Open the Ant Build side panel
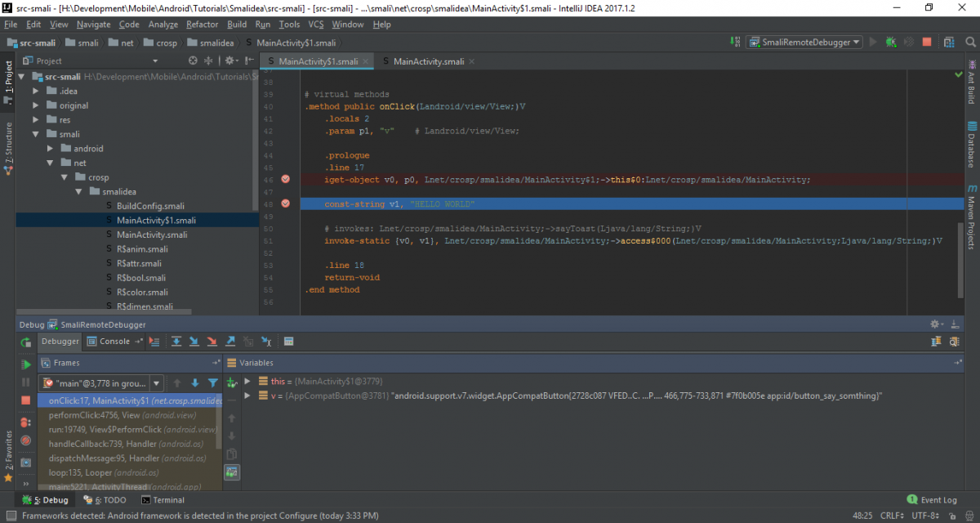The image size is (980, 523). pos(972,81)
